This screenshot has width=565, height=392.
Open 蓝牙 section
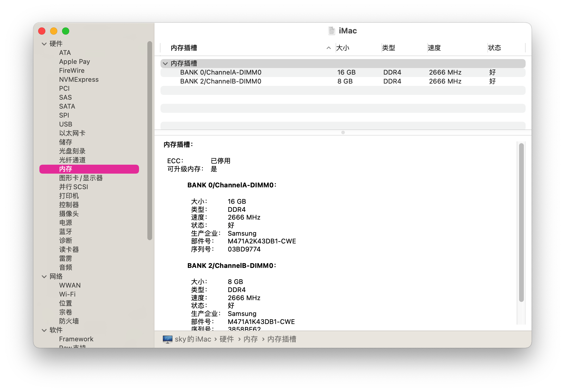point(66,232)
